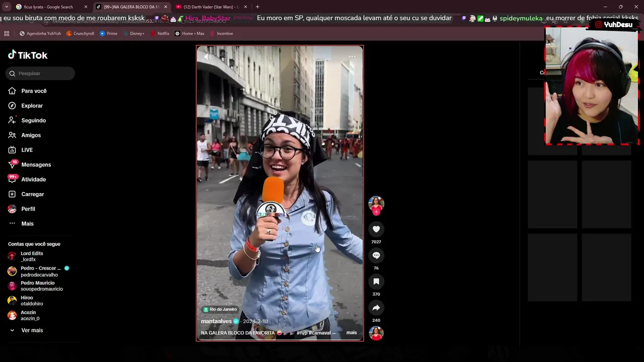This screenshot has width=644, height=362.
Task: Click the 240 shares count
Action: point(376,320)
